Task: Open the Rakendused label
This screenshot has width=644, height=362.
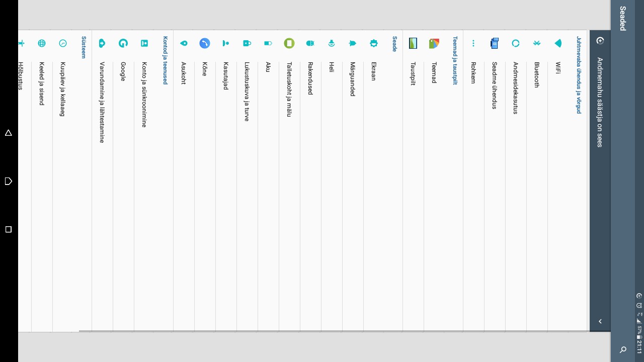Action: (x=310, y=78)
